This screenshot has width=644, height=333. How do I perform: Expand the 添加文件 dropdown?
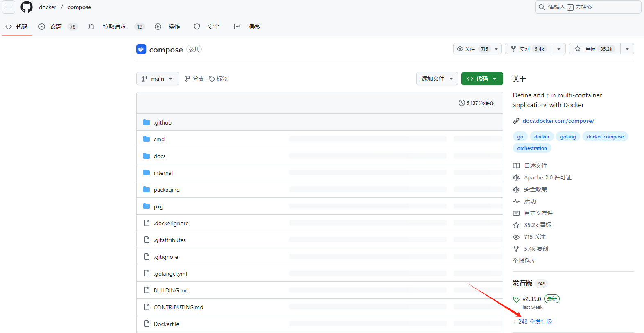coord(437,79)
